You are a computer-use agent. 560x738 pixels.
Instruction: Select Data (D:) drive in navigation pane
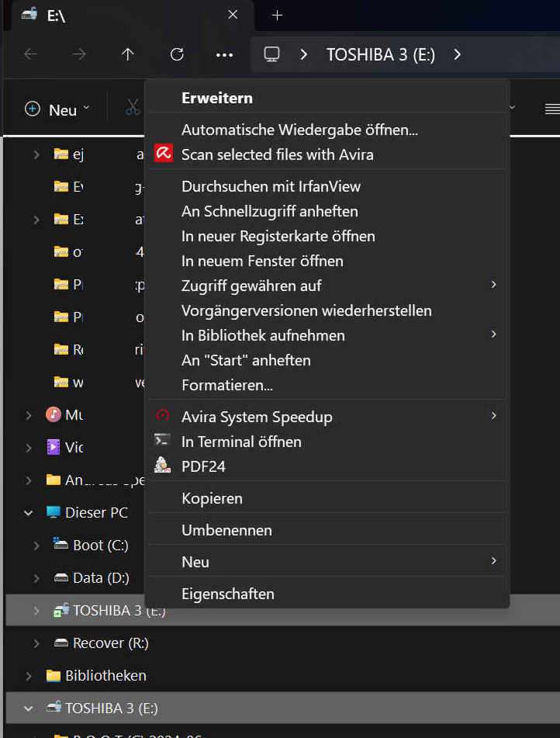[x=101, y=578]
